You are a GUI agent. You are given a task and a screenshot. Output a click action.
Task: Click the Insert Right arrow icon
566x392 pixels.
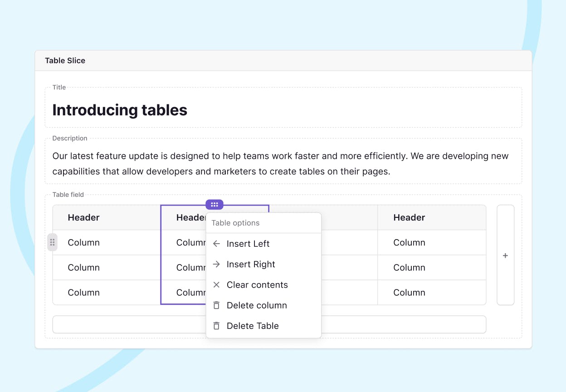click(x=217, y=264)
